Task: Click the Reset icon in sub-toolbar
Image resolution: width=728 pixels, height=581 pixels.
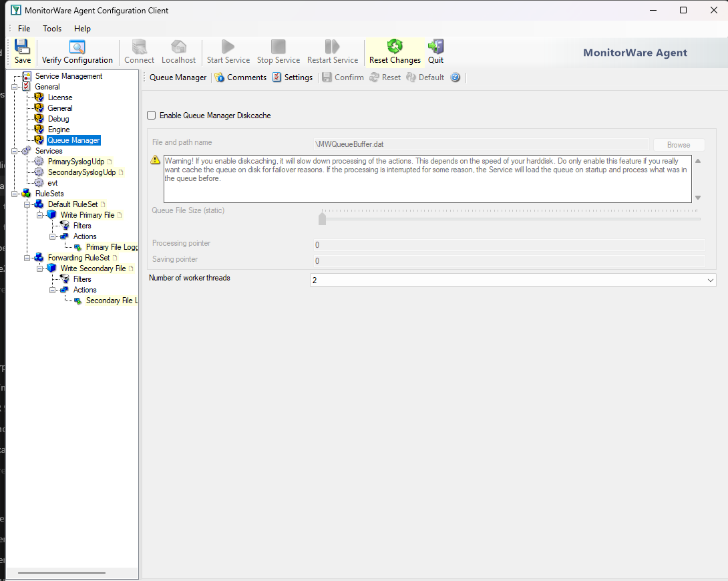Action: click(x=374, y=77)
